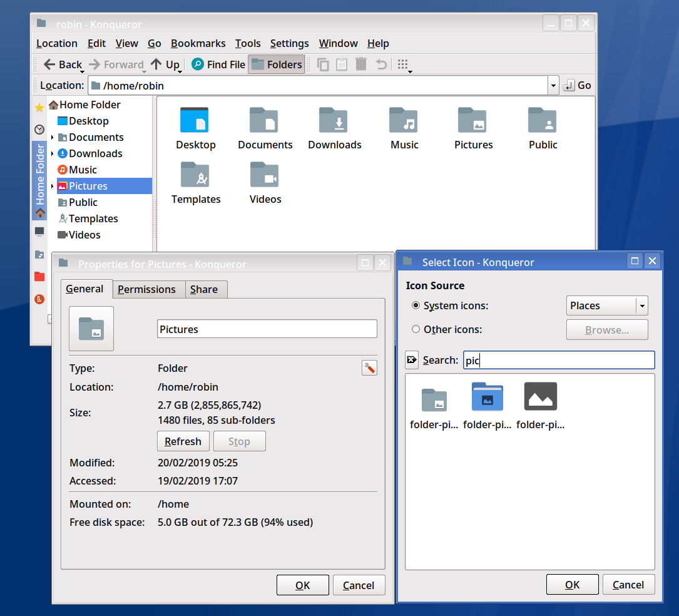Click the Find File magnifier icon
The width and height of the screenshot is (679, 616).
pyautogui.click(x=198, y=64)
